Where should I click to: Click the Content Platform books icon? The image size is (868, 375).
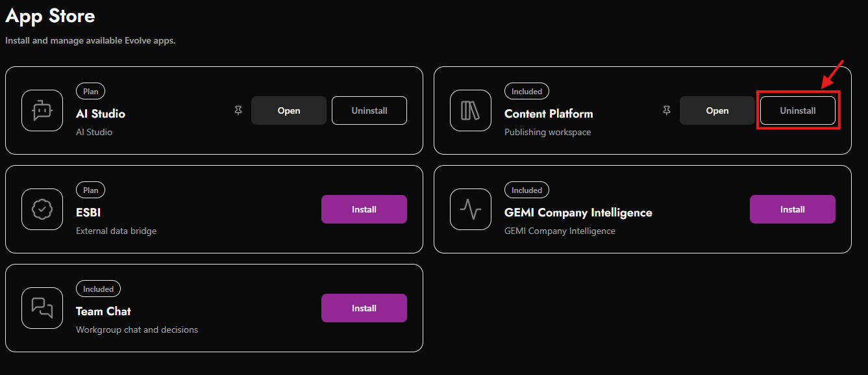pos(471,110)
